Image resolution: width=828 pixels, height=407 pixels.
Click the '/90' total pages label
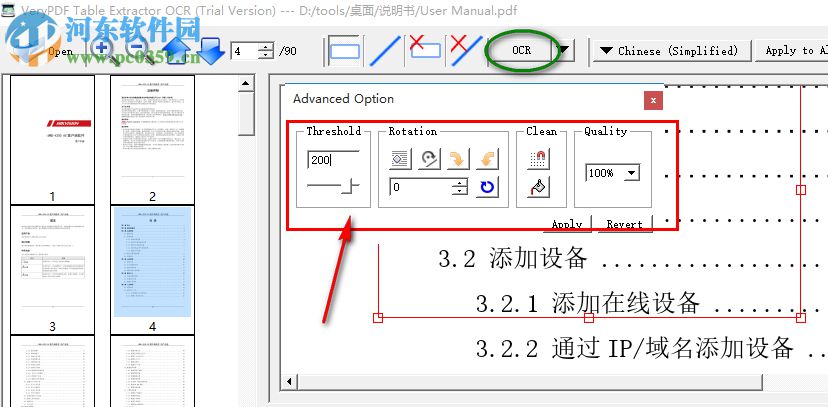point(288,51)
